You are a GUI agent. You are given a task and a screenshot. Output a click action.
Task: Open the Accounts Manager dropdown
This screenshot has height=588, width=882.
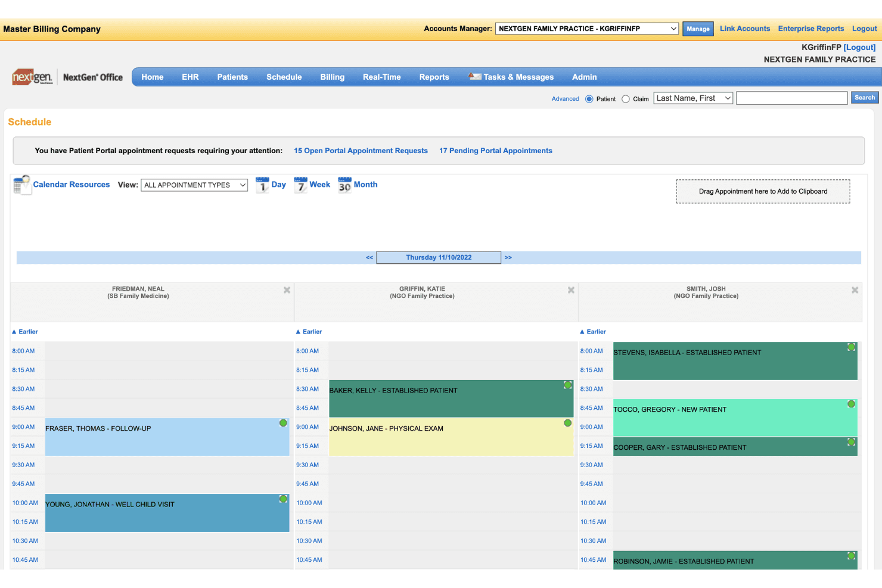(587, 29)
